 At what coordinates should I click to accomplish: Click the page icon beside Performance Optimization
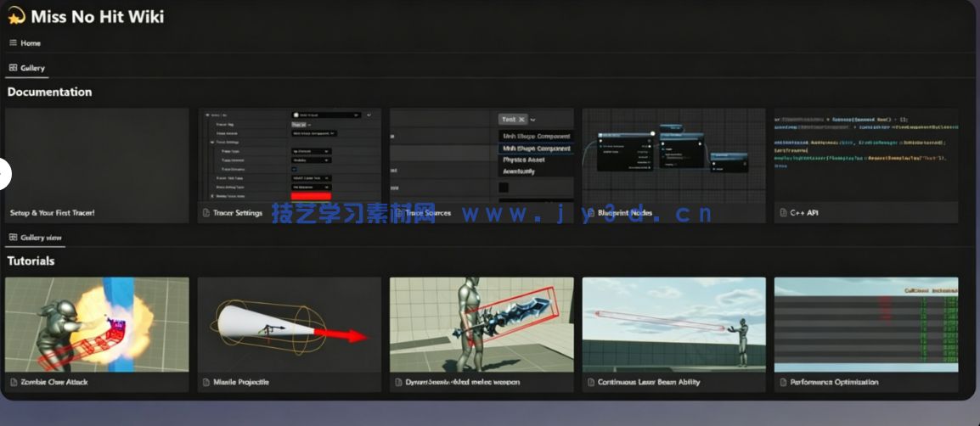click(782, 383)
